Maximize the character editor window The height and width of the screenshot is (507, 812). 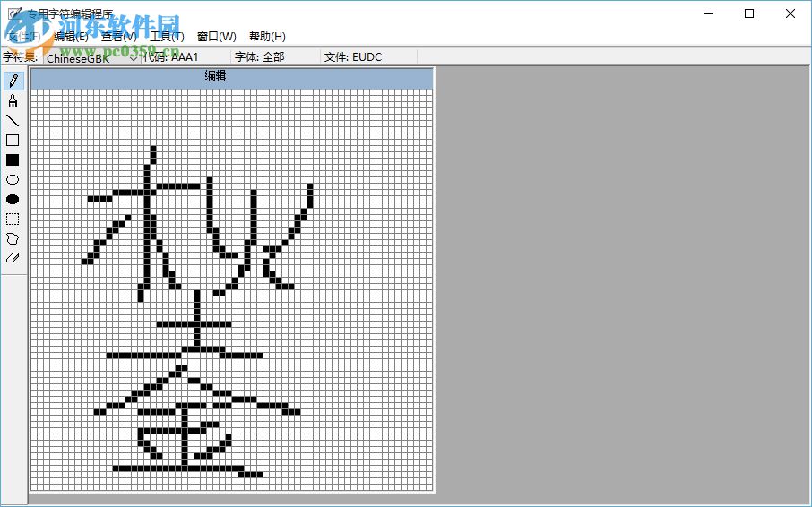[x=749, y=14]
